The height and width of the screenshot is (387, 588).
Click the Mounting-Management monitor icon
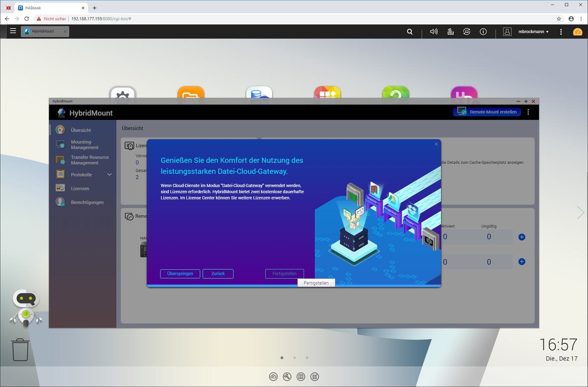[60, 145]
